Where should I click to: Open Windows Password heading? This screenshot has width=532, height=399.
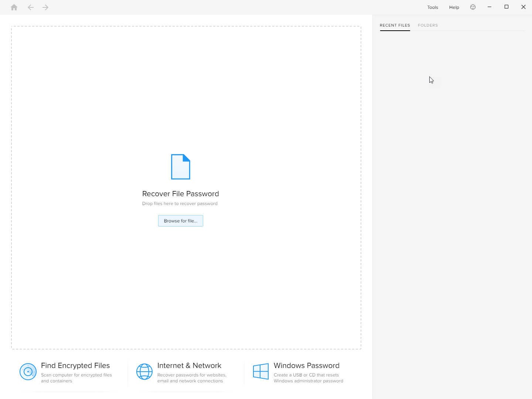[x=307, y=365]
